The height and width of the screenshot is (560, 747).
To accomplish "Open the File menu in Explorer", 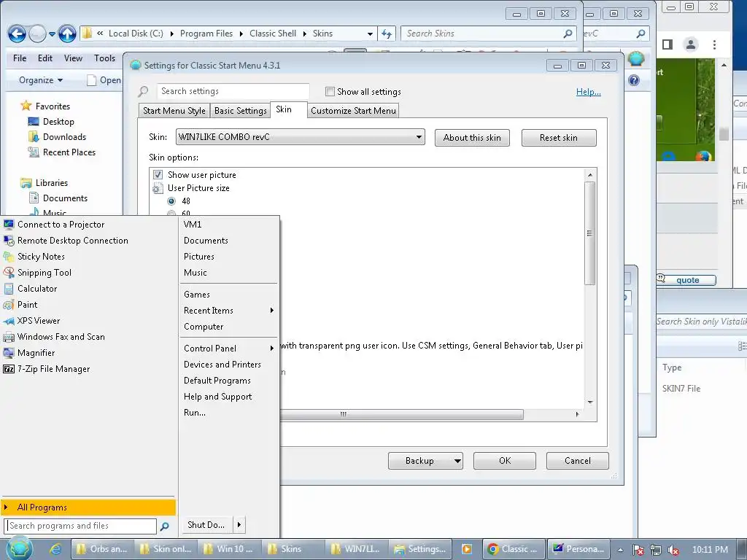I will [20, 58].
